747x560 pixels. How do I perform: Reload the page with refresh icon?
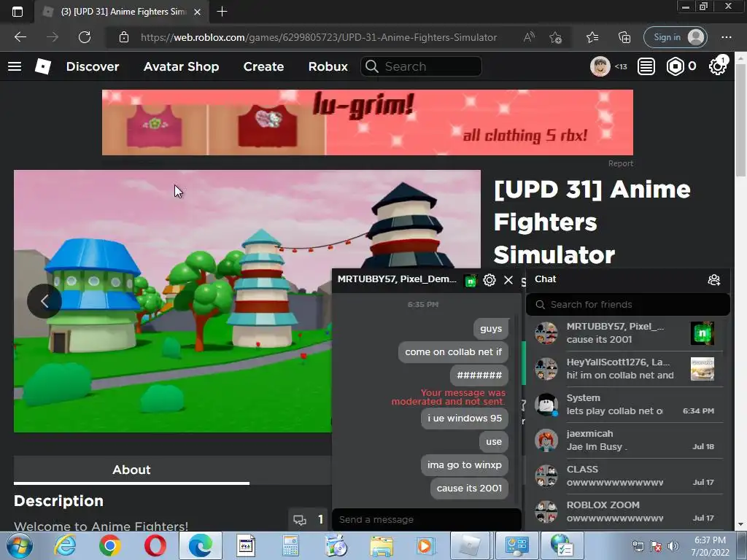coord(85,37)
